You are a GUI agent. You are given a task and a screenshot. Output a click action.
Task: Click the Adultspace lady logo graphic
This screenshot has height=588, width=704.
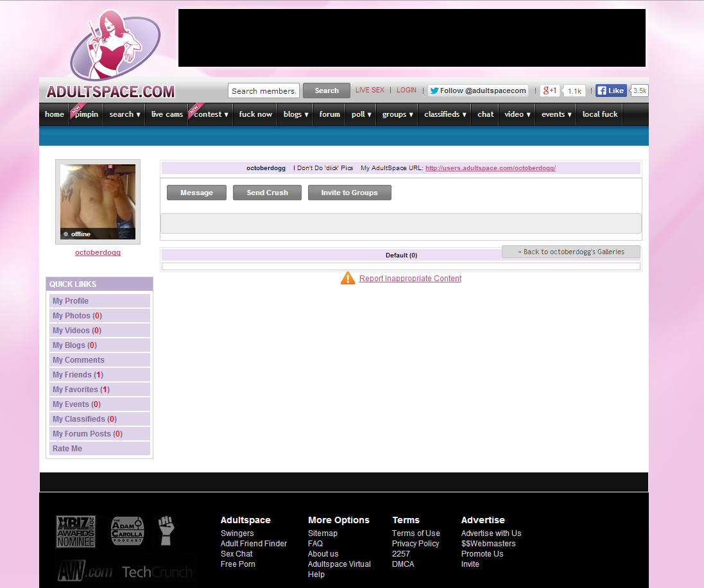[116, 45]
